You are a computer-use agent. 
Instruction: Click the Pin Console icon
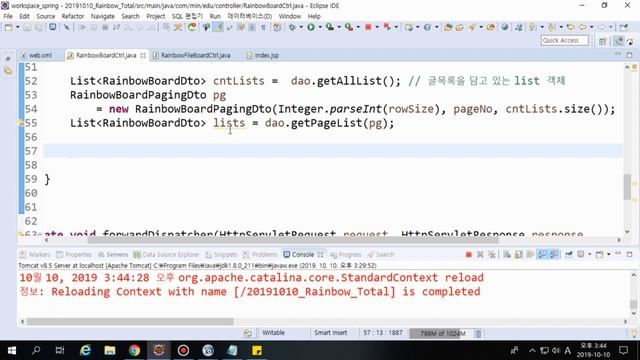[x=569, y=255]
